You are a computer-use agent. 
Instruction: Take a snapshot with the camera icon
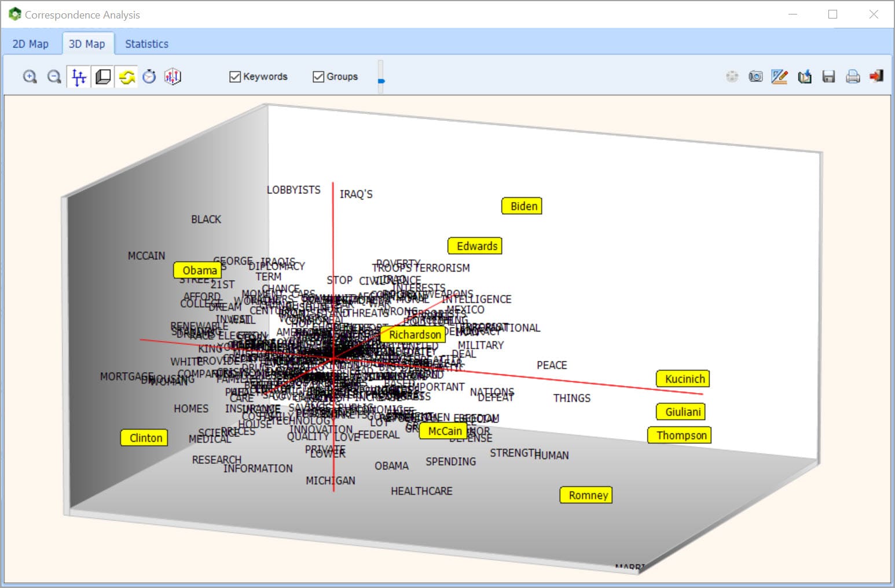click(x=755, y=76)
